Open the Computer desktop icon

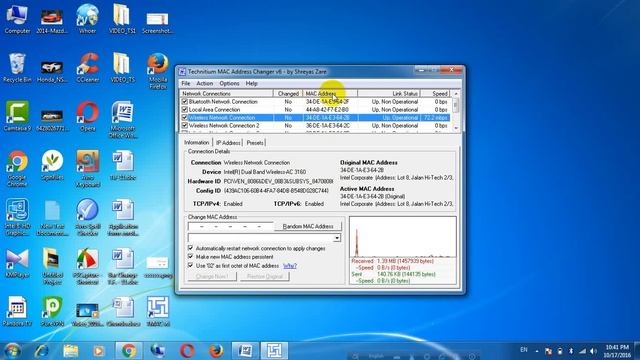[x=17, y=19]
